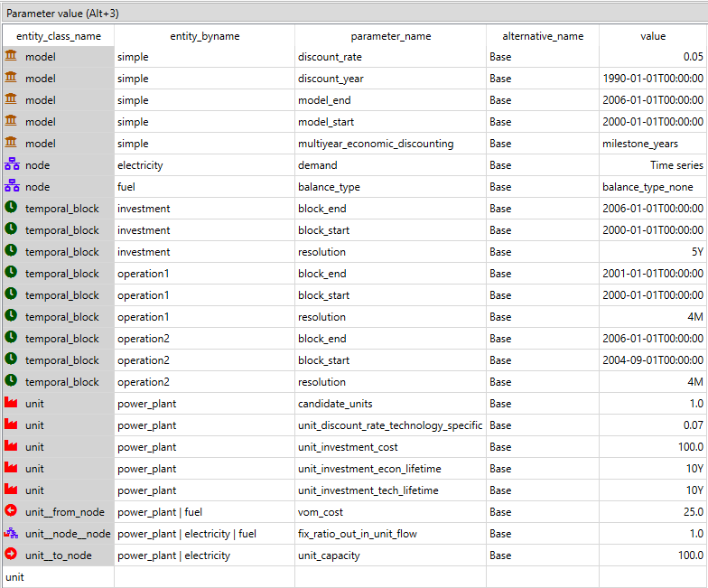Select the Parameter value (Alt+3) panel title
Image resolution: width=708 pixels, height=588 pixels.
pyautogui.click(x=62, y=14)
